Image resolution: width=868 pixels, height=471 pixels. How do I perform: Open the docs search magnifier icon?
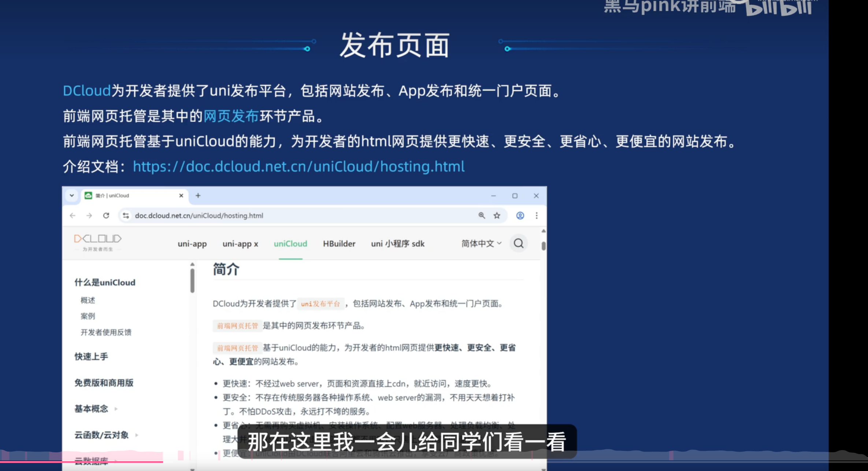[x=519, y=243]
